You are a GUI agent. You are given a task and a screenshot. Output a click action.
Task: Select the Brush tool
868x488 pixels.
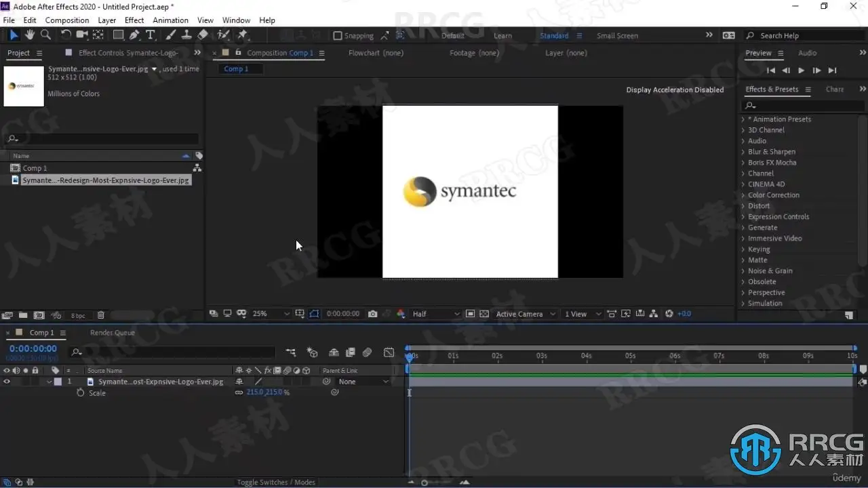[170, 35]
